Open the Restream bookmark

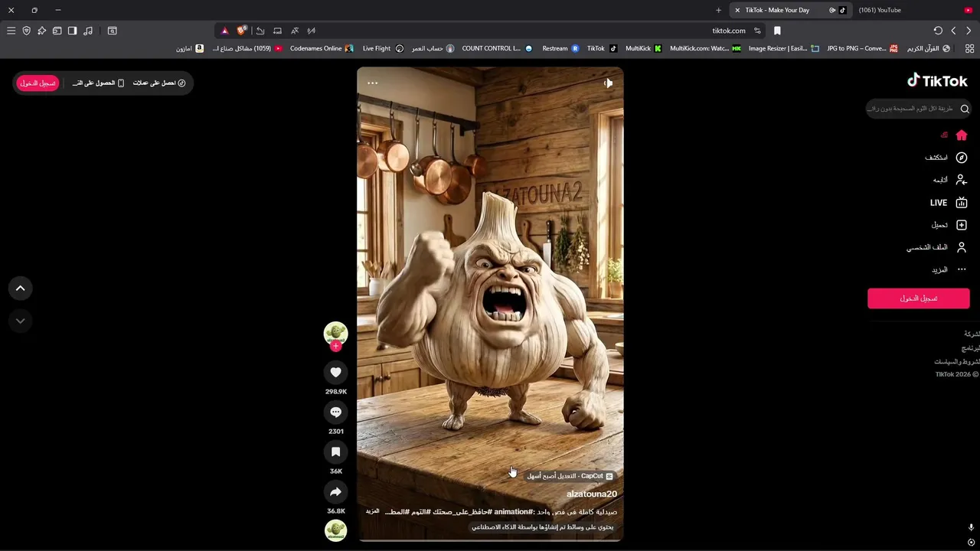pyautogui.click(x=560, y=48)
